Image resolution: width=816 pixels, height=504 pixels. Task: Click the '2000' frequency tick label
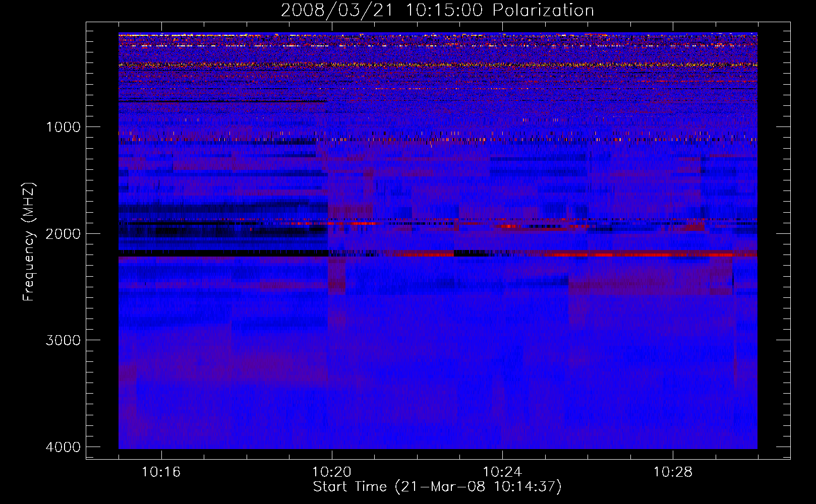coord(63,234)
